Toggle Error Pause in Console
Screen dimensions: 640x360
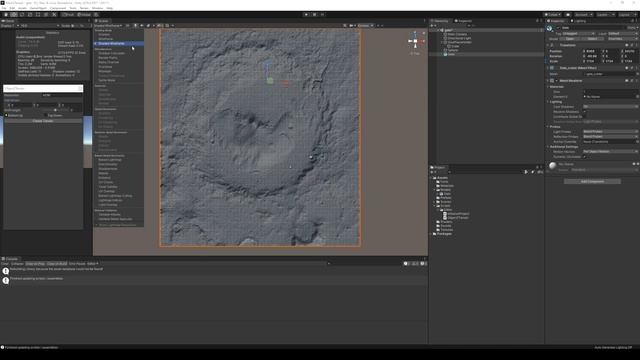[77, 264]
